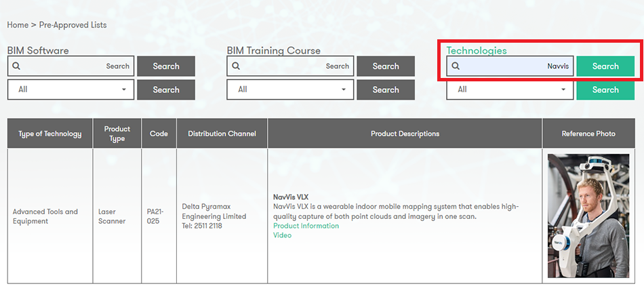This screenshot has height=301, width=644.
Task: Click Pre-Approved Lists breadcrumb
Action: (x=73, y=25)
